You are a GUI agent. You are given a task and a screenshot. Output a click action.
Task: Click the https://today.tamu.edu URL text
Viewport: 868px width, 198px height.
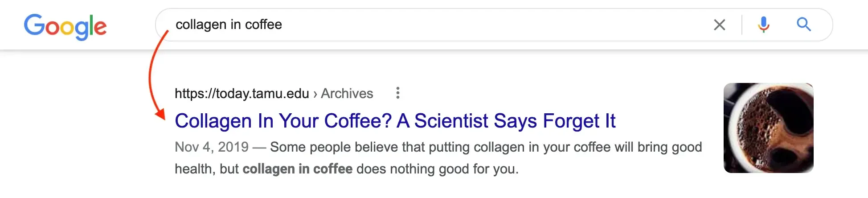[x=242, y=93]
